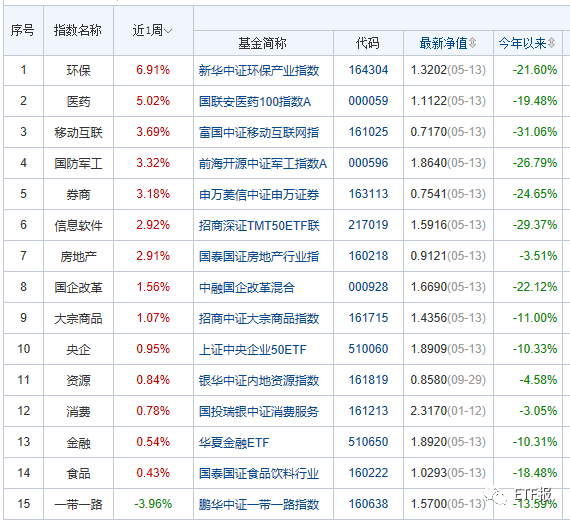The width and height of the screenshot is (570, 521).
Task: Open fund 上证中央企业50ETF
Action: 253,349
